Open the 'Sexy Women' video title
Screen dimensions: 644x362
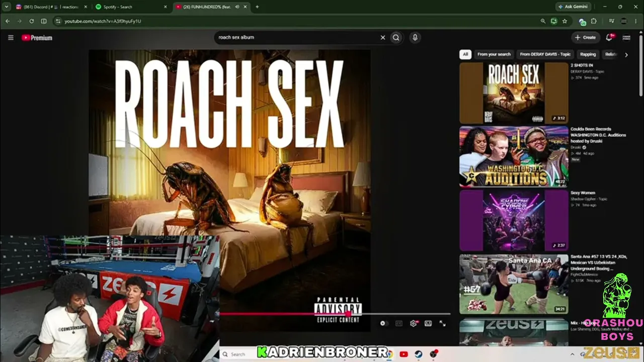pos(583,193)
